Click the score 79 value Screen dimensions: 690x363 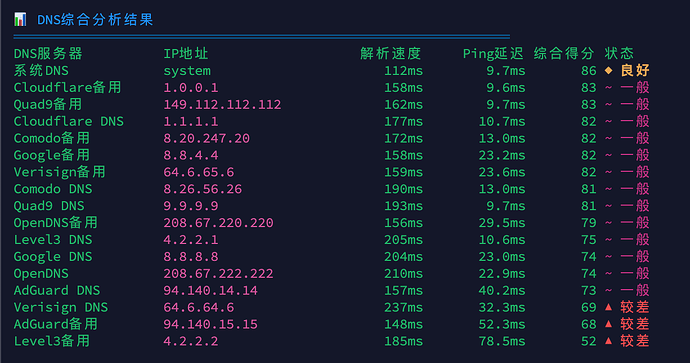[x=589, y=223]
